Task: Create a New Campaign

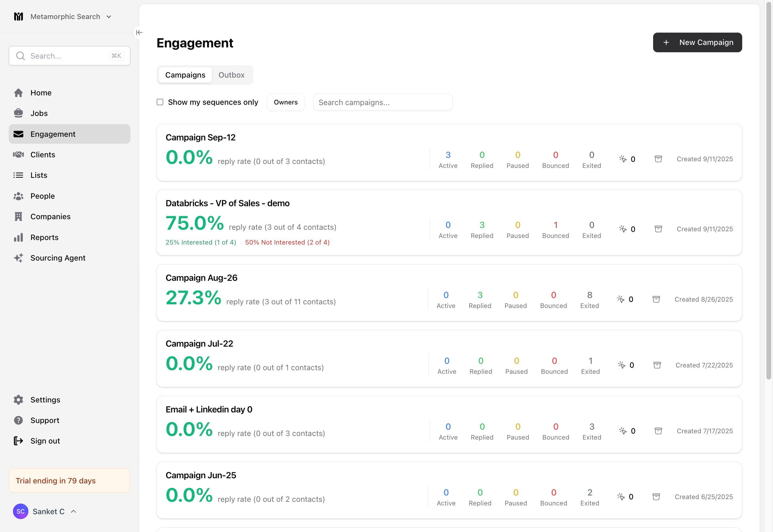Action: tap(697, 42)
